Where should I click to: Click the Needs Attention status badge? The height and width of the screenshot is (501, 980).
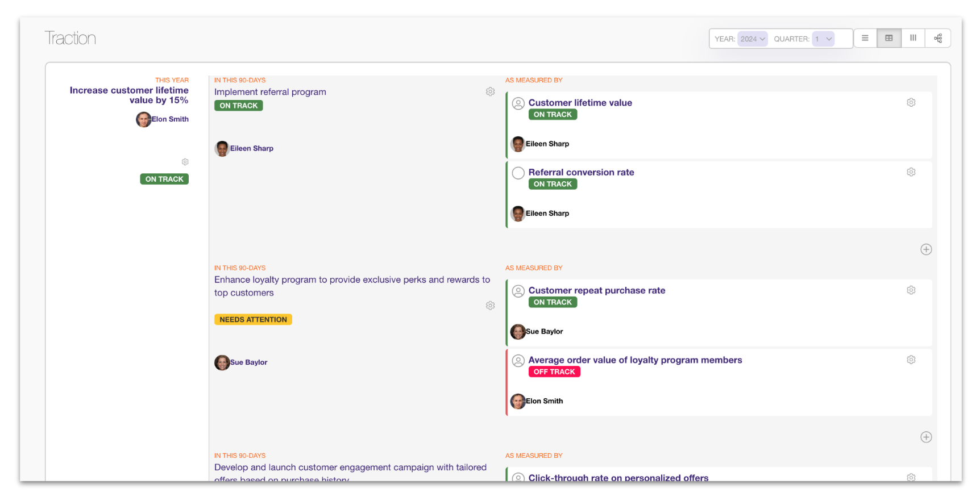pyautogui.click(x=253, y=320)
